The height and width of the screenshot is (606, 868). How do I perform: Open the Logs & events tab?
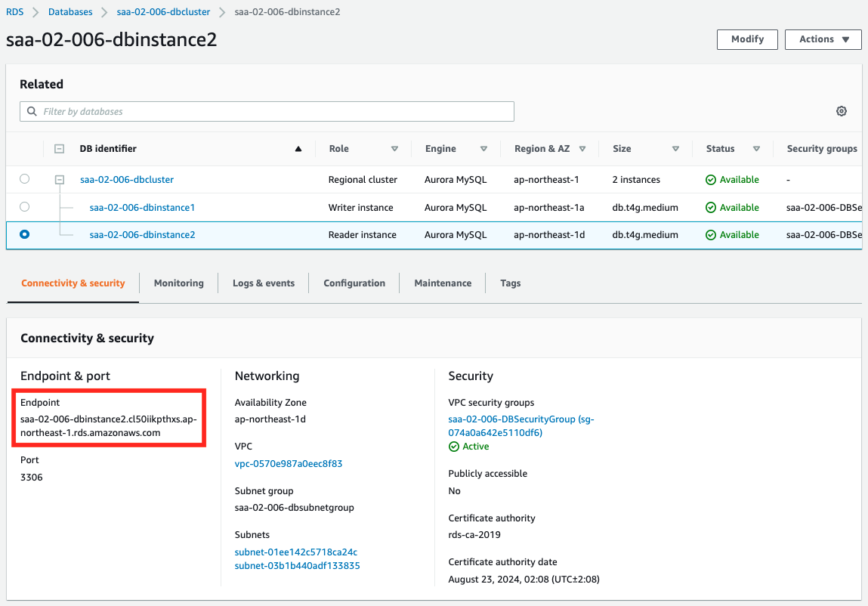click(x=264, y=283)
